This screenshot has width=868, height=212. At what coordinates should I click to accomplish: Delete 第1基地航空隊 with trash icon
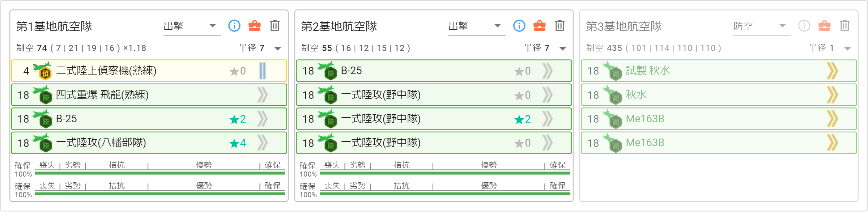tap(275, 26)
